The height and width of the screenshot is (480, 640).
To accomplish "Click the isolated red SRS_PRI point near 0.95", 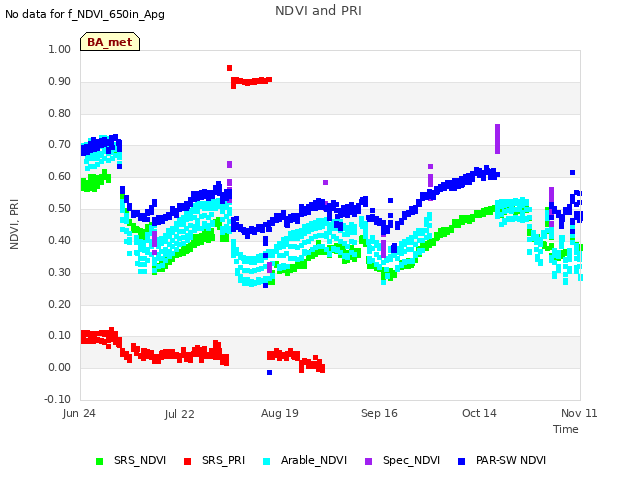I will point(229,68).
